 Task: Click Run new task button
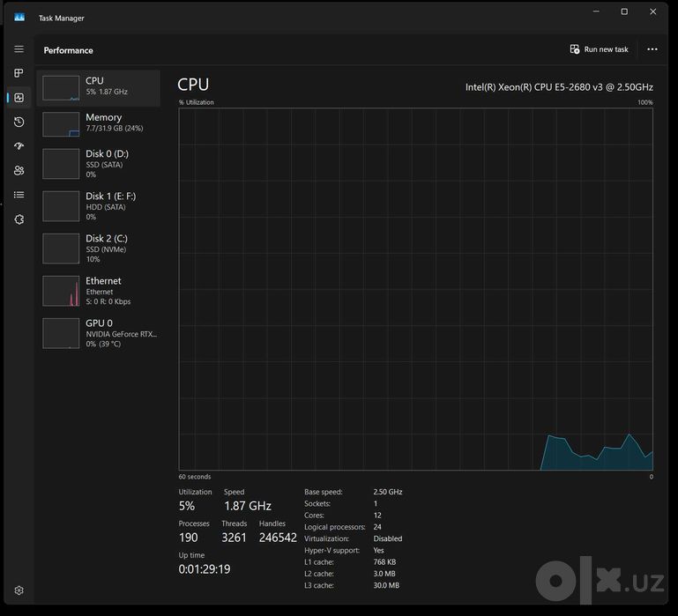pos(599,49)
